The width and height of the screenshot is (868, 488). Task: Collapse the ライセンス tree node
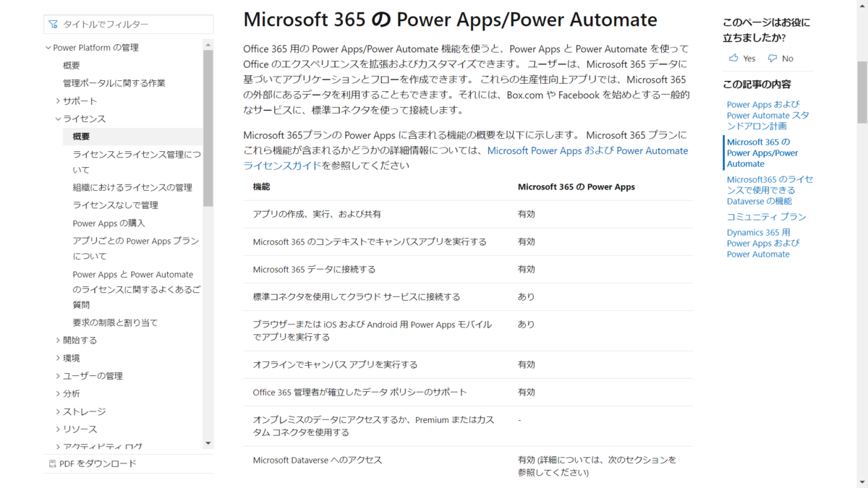[58, 119]
